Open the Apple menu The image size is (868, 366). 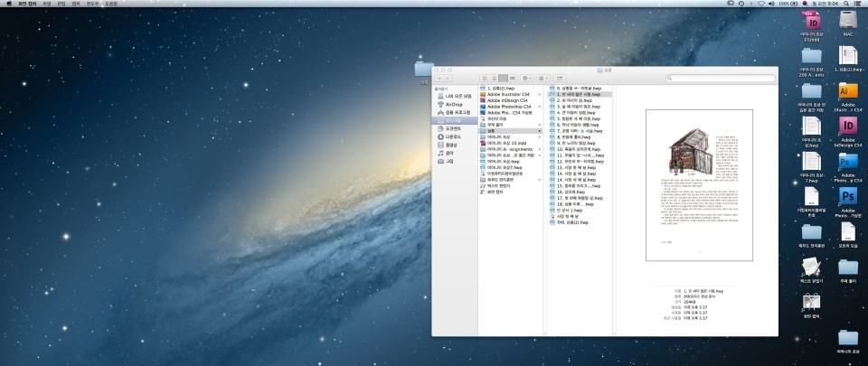click(x=8, y=4)
